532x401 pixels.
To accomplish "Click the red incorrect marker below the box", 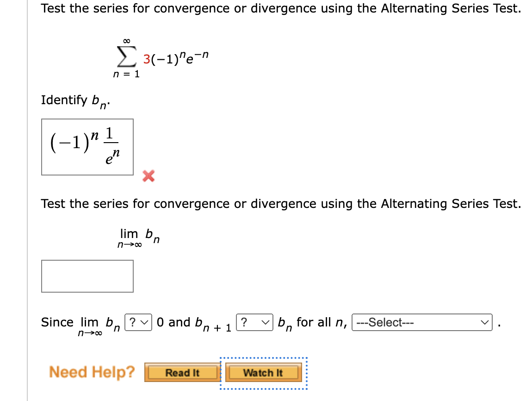I will pyautogui.click(x=147, y=176).
